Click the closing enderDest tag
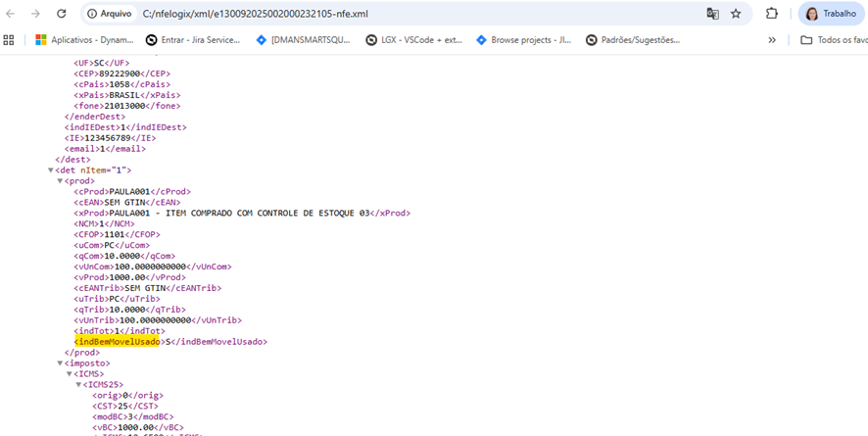This screenshot has height=436, width=868. point(95,117)
